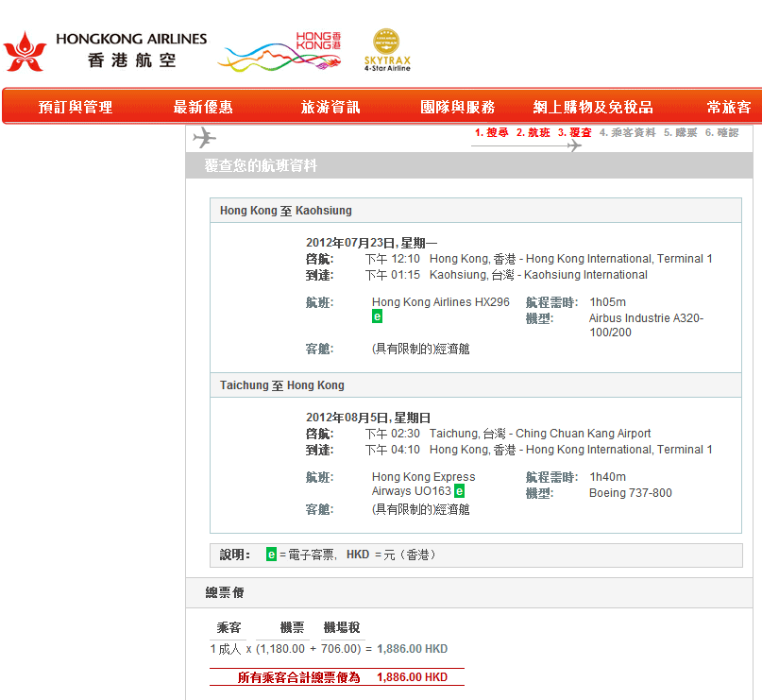Click the green e-ticket icon for flight HX296

[x=377, y=316]
